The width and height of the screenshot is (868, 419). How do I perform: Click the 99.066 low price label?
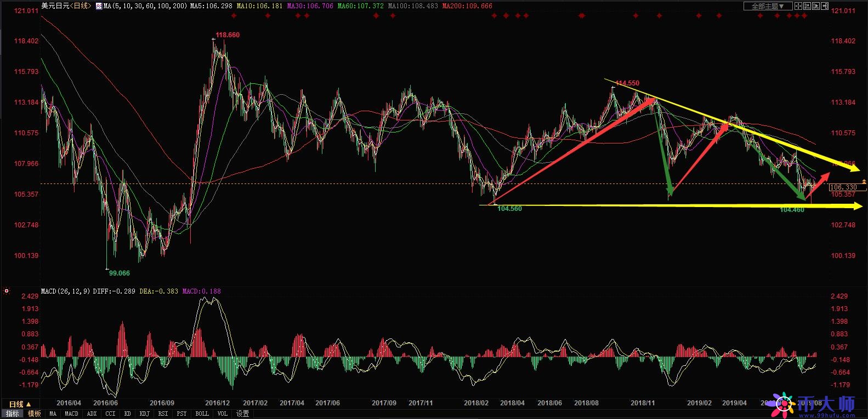point(120,273)
